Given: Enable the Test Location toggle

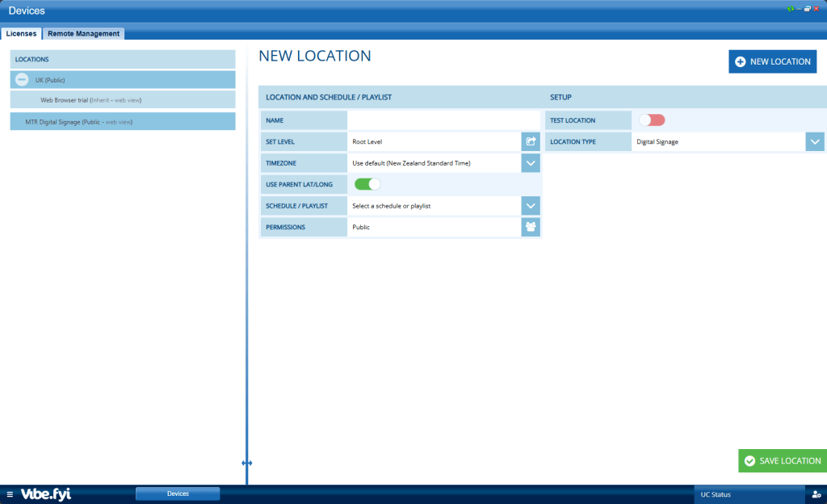Looking at the screenshot, I should (x=652, y=120).
